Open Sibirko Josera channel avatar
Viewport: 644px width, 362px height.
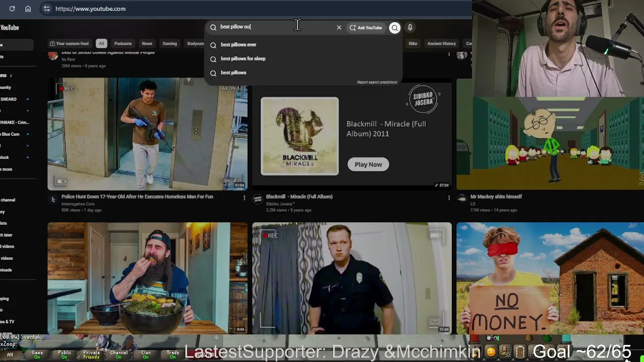click(x=258, y=200)
